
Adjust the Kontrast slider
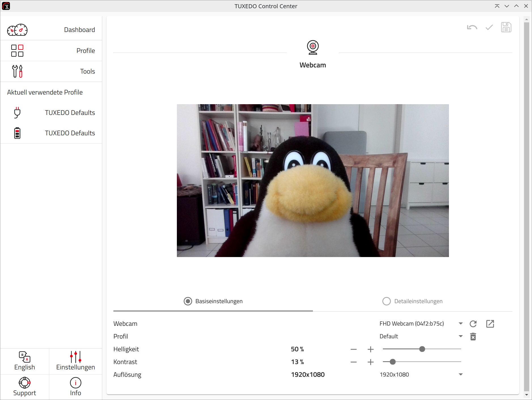pyautogui.click(x=422, y=362)
